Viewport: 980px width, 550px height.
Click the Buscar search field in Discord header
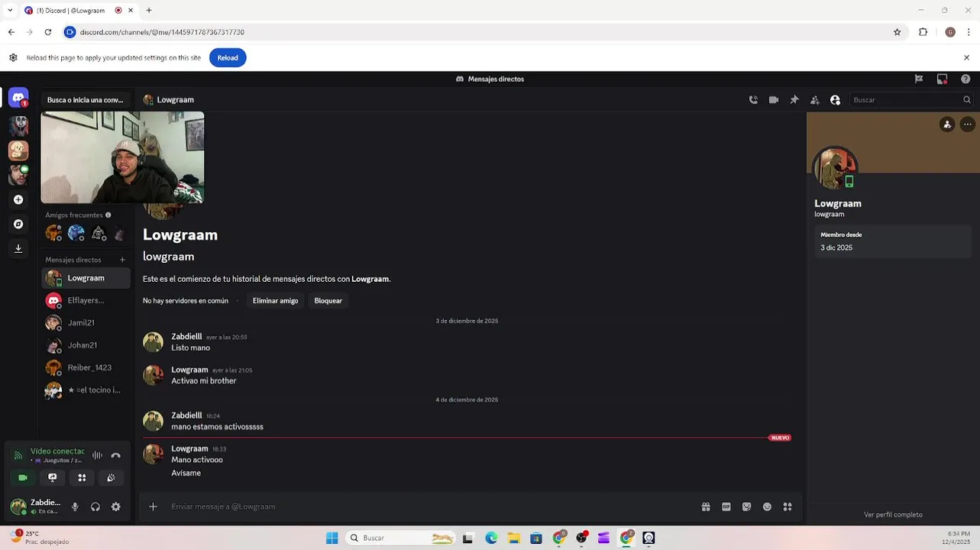(911, 100)
